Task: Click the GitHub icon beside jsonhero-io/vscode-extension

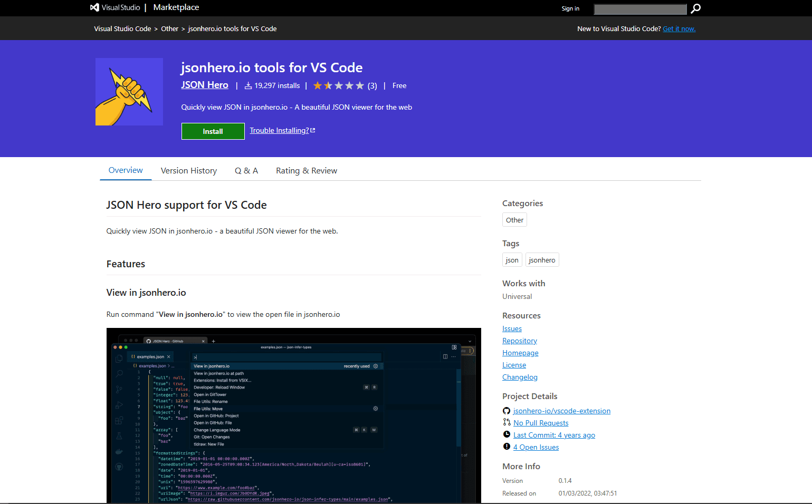Action: coord(507,410)
